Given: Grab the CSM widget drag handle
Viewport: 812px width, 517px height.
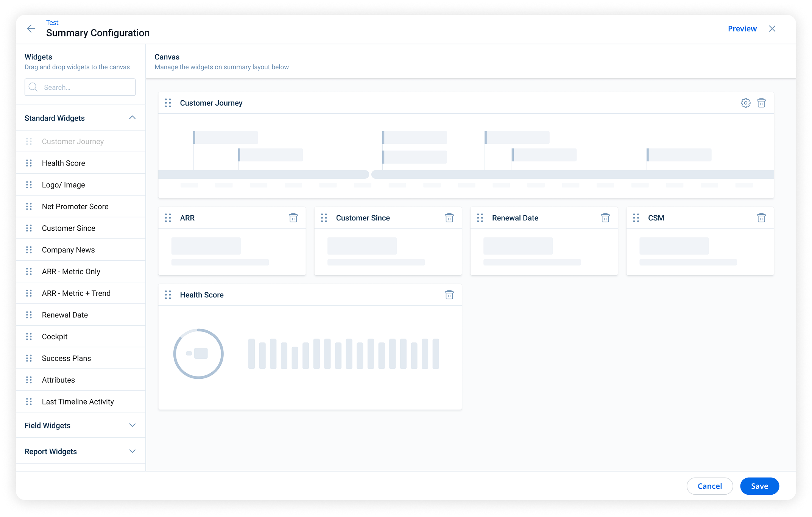Looking at the screenshot, I should [636, 217].
